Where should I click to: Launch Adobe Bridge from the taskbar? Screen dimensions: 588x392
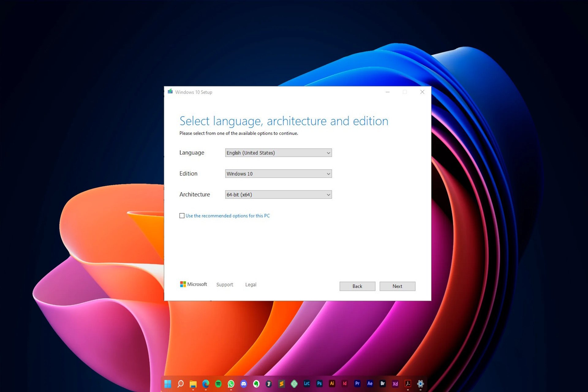point(383,383)
